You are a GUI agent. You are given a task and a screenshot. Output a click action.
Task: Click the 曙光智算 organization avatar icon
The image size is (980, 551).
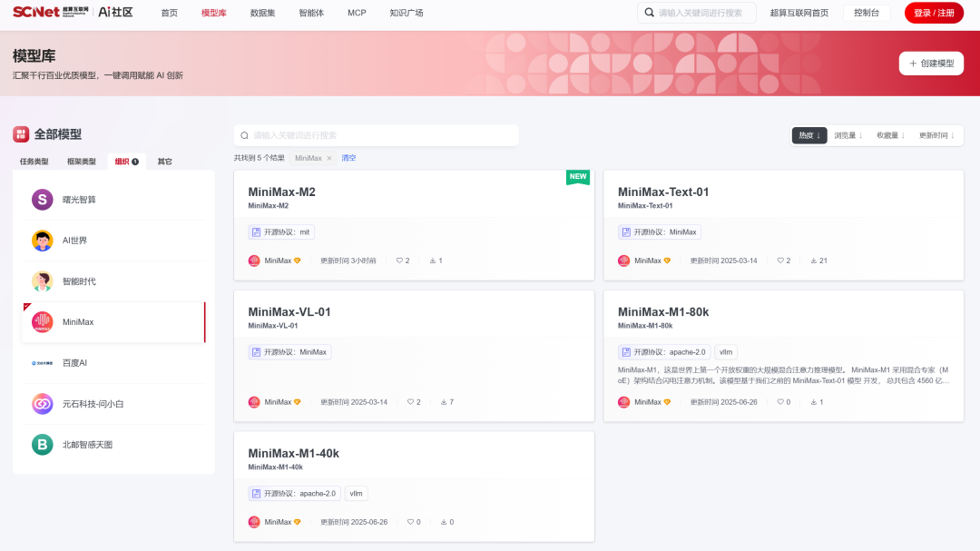tap(43, 200)
